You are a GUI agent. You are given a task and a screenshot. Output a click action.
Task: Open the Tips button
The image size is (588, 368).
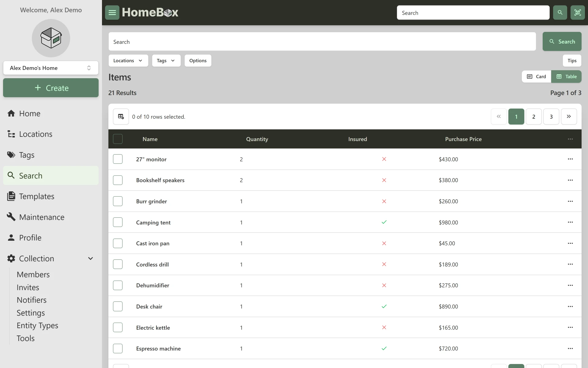572,60
